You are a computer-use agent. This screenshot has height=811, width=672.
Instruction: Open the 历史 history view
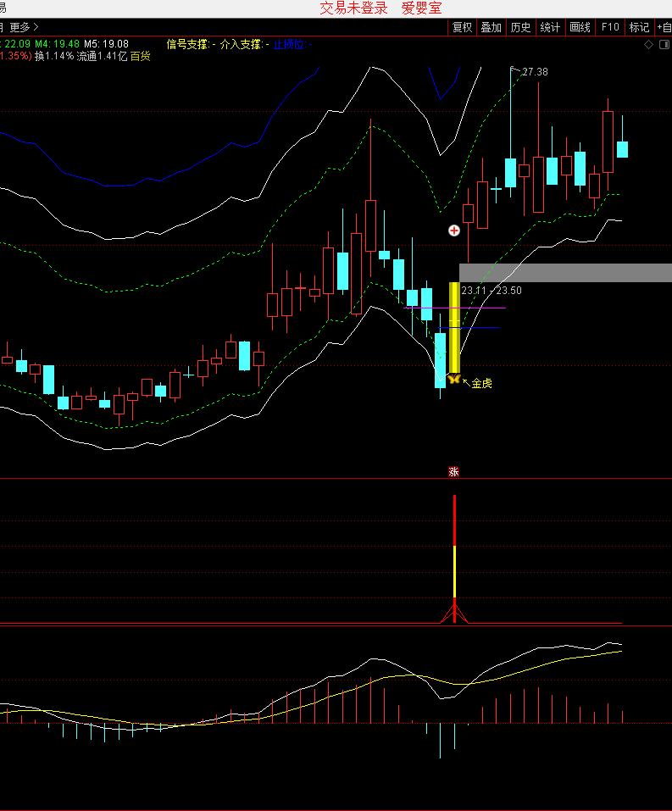(520, 27)
